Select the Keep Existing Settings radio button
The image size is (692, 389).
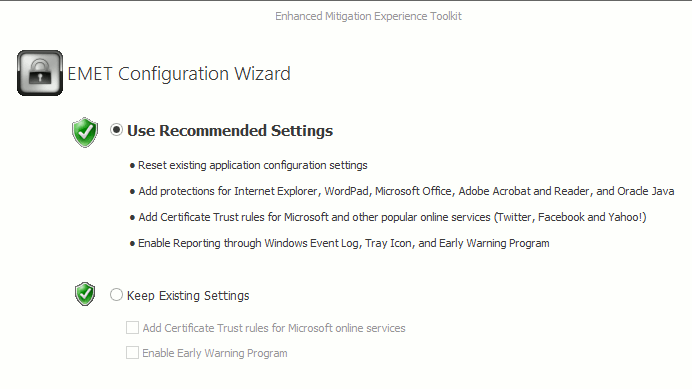tap(116, 295)
